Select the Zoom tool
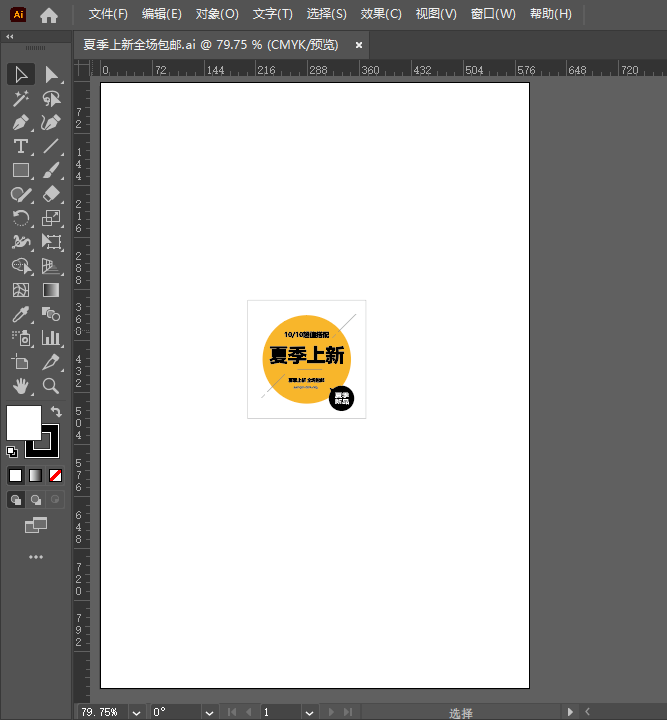 51,386
